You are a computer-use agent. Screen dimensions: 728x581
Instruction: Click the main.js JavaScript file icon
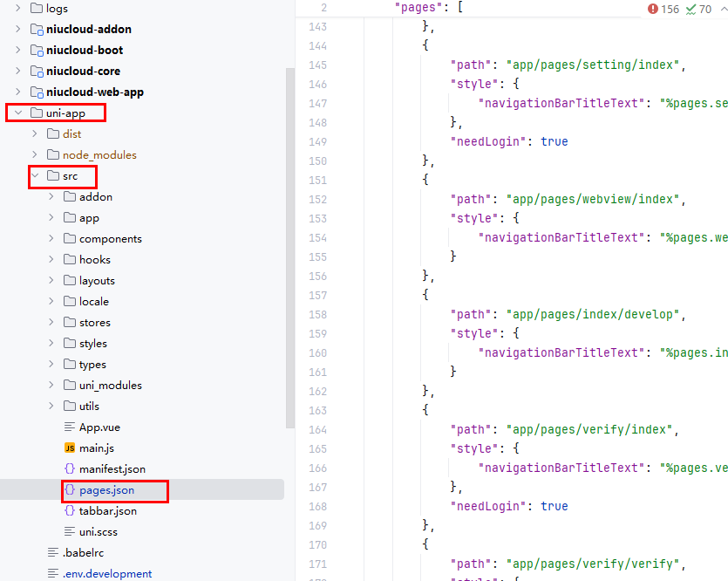pos(70,448)
